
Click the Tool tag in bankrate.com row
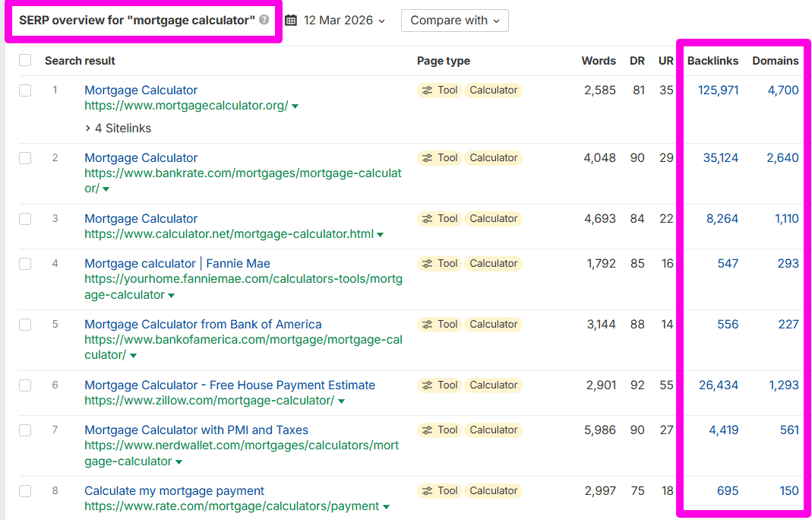440,157
